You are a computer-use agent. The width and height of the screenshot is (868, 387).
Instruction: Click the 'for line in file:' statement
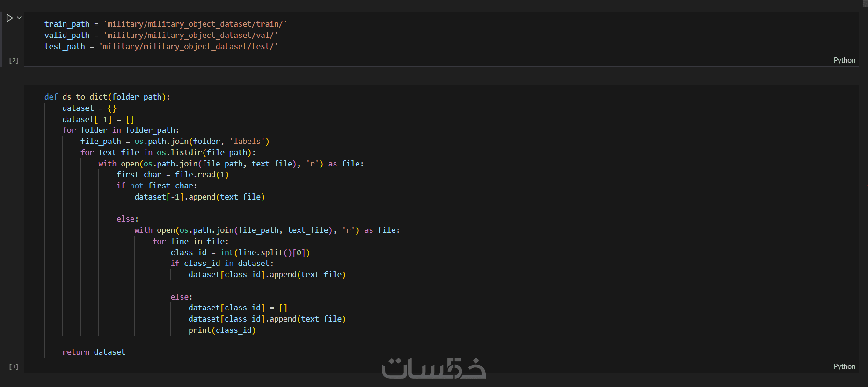coord(190,241)
